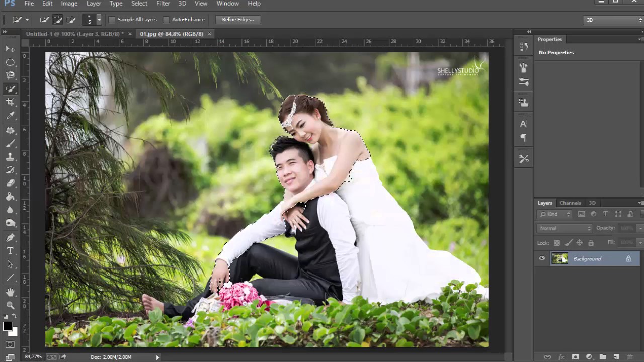Open the Filter menu

click(x=163, y=4)
